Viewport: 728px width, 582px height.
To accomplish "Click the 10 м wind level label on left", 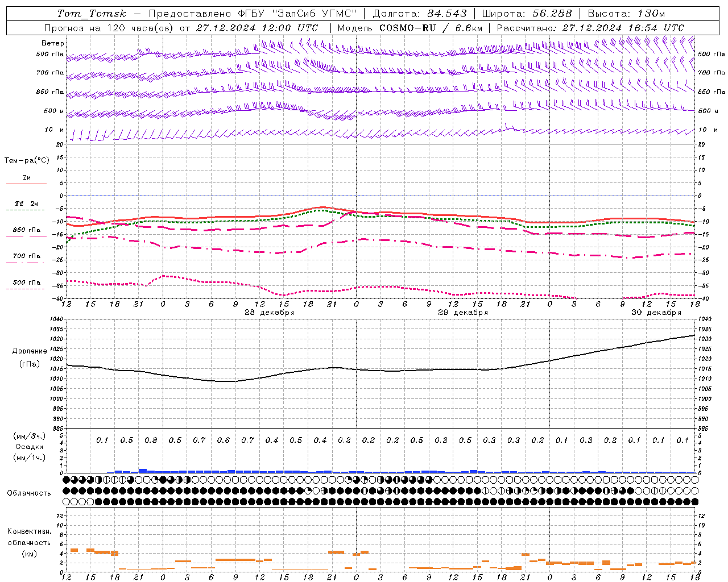I will coord(55,130).
